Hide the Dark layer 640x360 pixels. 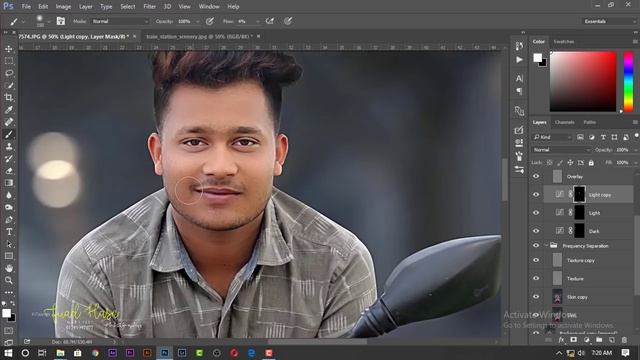coord(536,231)
